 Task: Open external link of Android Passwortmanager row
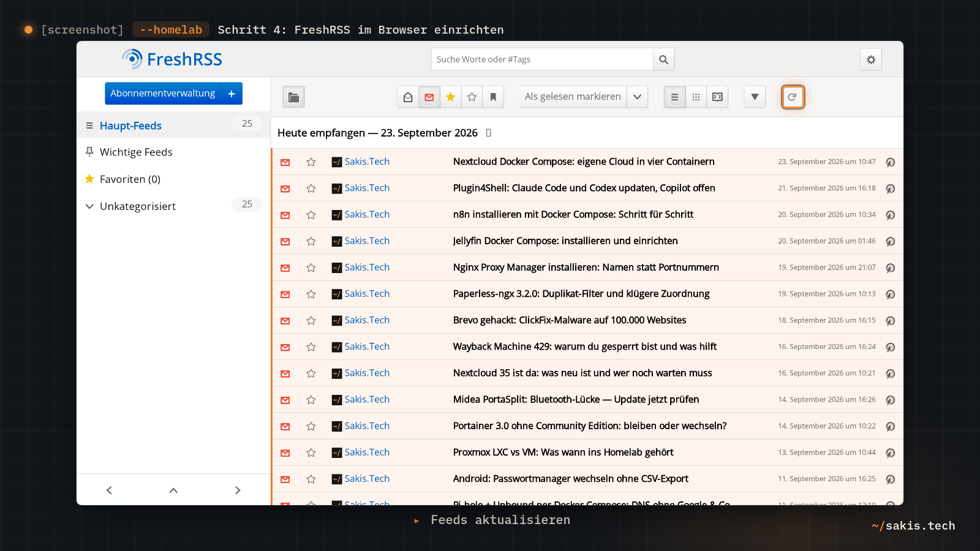tap(891, 479)
